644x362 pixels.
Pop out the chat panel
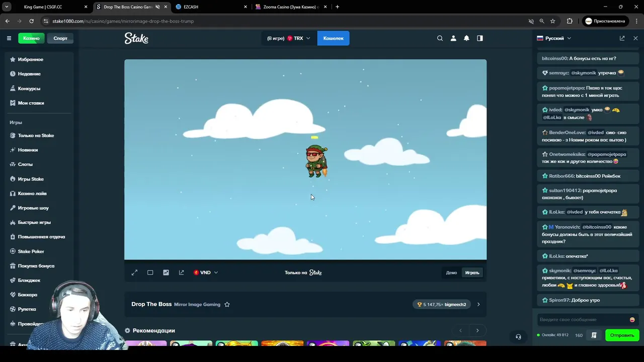coord(622,38)
